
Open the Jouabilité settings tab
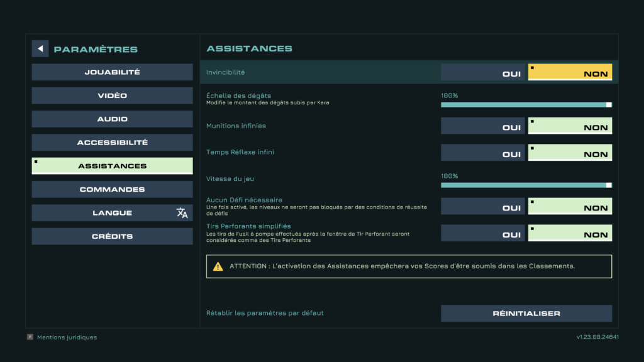[112, 72]
